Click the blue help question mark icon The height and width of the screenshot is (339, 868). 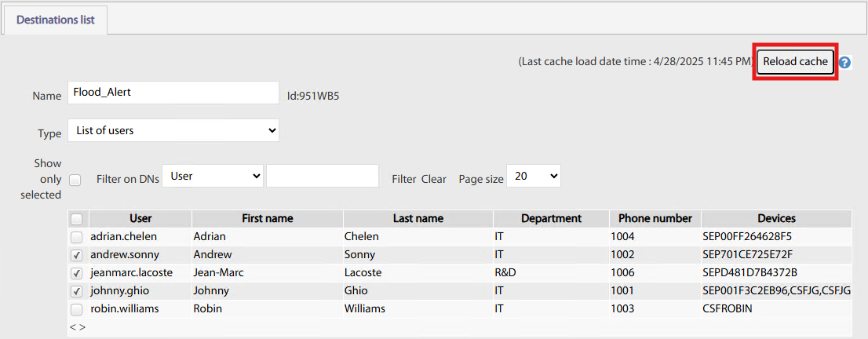[x=845, y=62]
